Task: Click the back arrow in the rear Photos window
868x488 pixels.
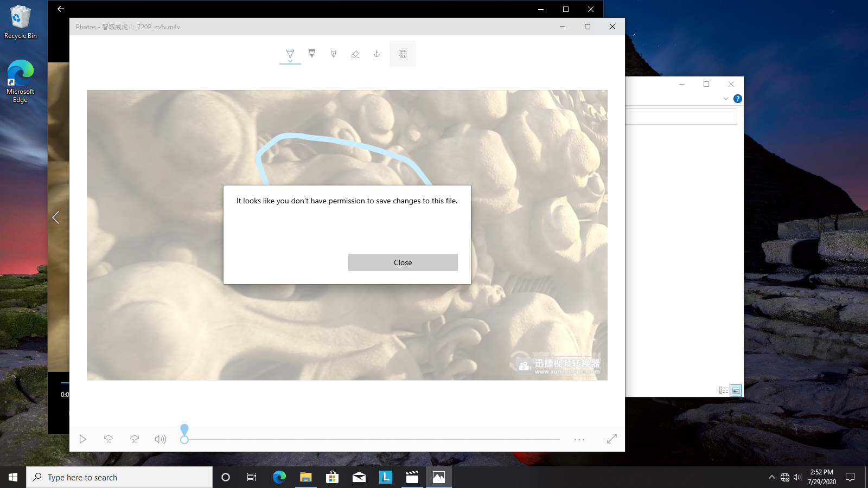Action: tap(61, 9)
